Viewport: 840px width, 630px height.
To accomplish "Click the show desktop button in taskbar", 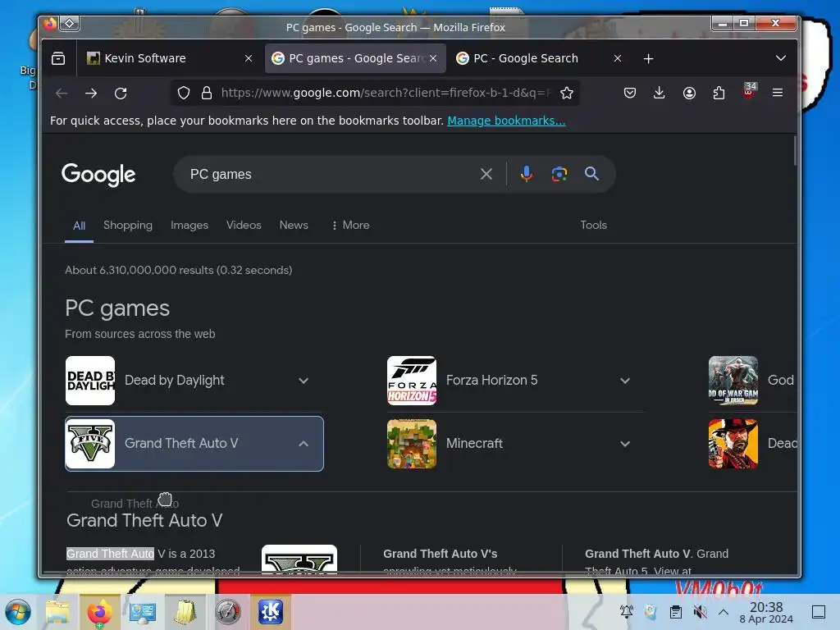I will 819,612.
